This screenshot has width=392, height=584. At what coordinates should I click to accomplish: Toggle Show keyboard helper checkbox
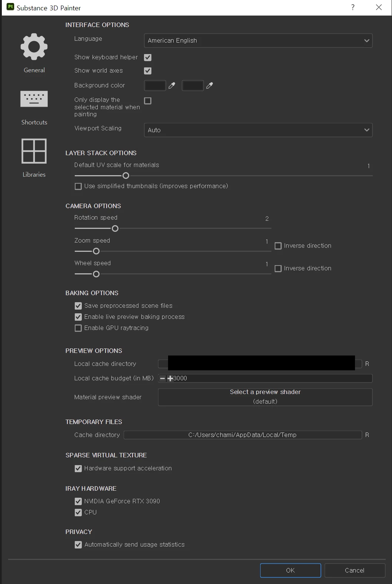point(148,57)
